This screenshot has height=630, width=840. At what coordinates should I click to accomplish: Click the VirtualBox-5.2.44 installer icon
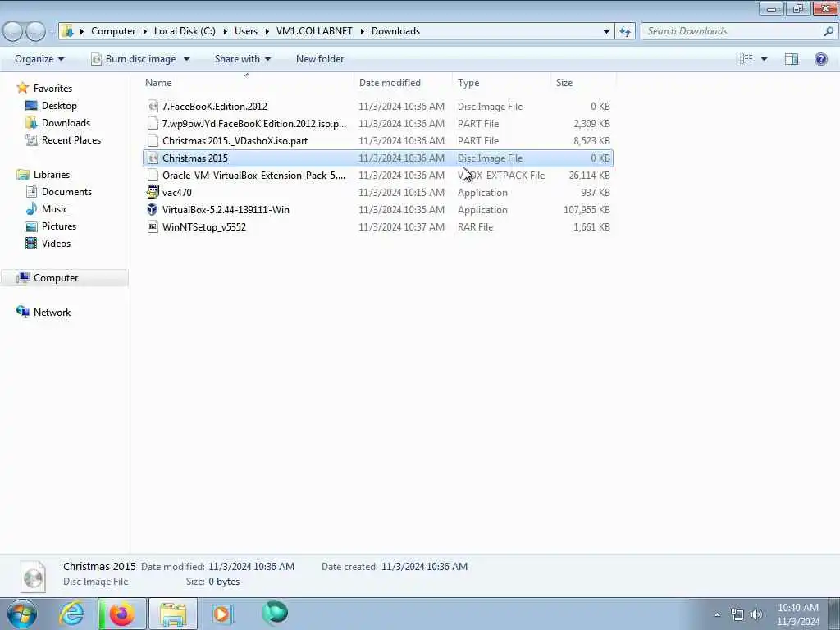tap(153, 209)
